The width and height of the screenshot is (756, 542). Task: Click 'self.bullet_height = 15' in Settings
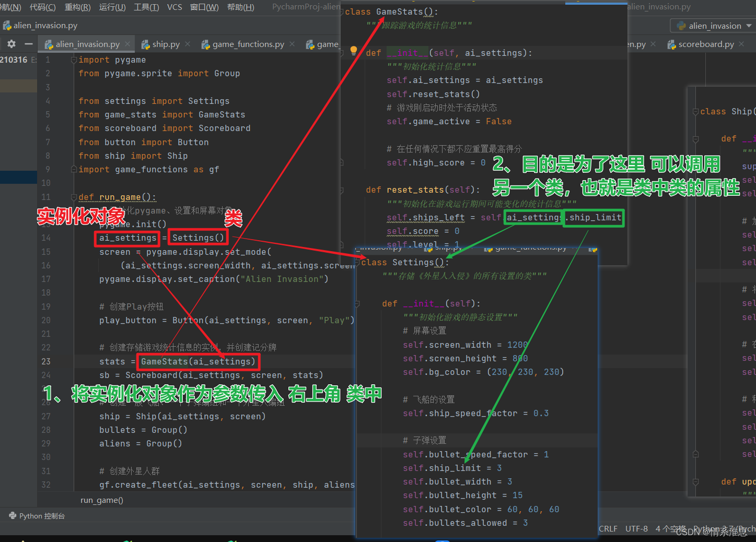click(463, 495)
